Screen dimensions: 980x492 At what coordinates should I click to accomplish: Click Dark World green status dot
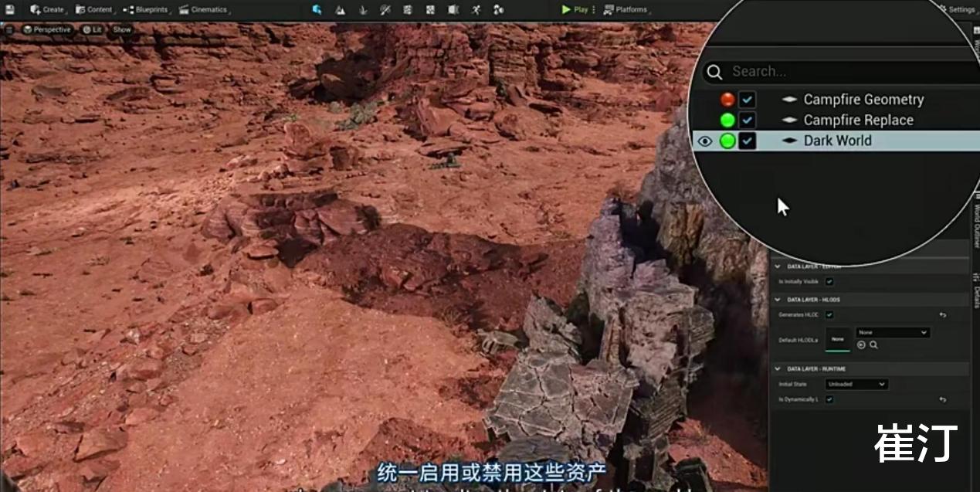727,141
